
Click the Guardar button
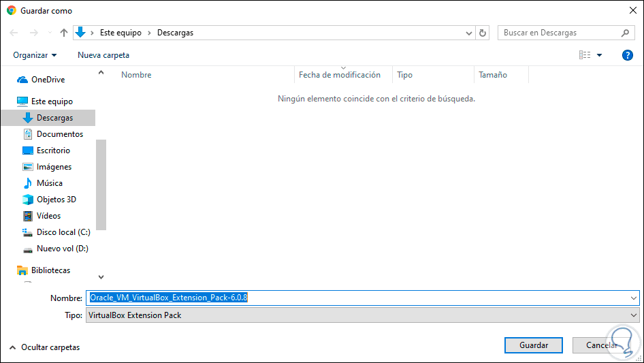[534, 345]
